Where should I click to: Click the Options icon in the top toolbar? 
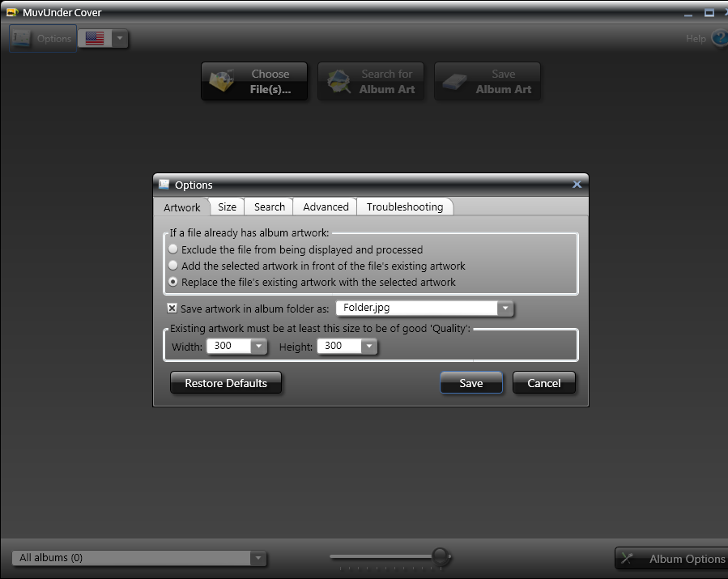(42, 38)
